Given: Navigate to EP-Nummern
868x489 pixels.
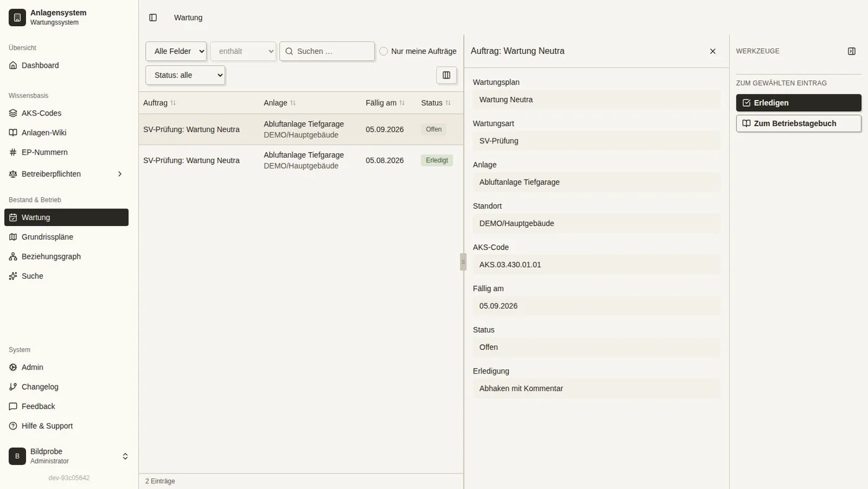Looking at the screenshot, I should 66,152.
